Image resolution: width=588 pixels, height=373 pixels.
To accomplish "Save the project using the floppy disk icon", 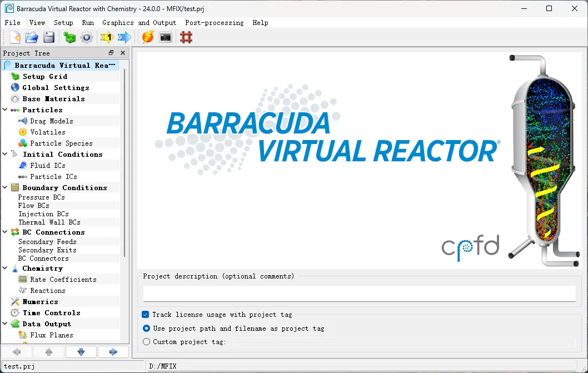I will coord(49,37).
